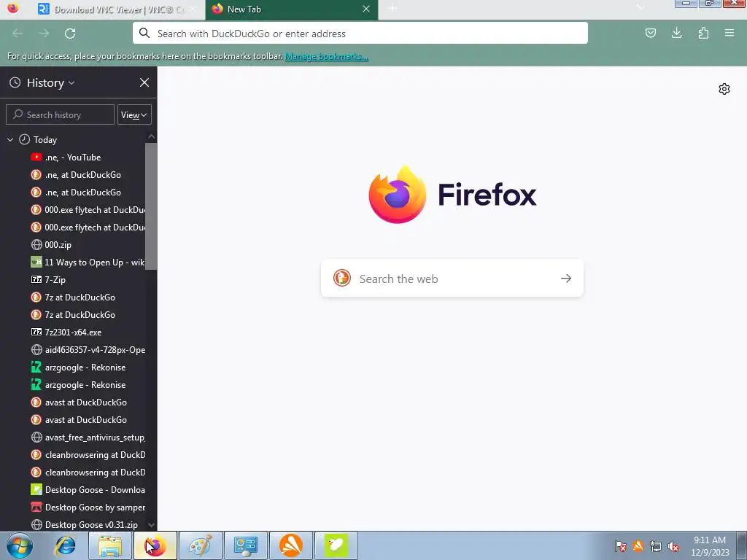Click the Search history field
Image resolution: width=747 pixels, height=560 pixels.
click(60, 114)
